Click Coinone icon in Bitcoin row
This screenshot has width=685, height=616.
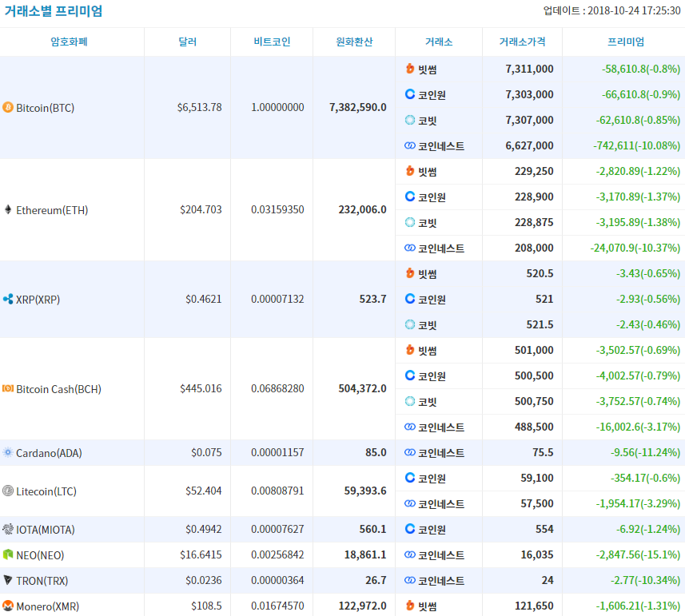pos(410,93)
